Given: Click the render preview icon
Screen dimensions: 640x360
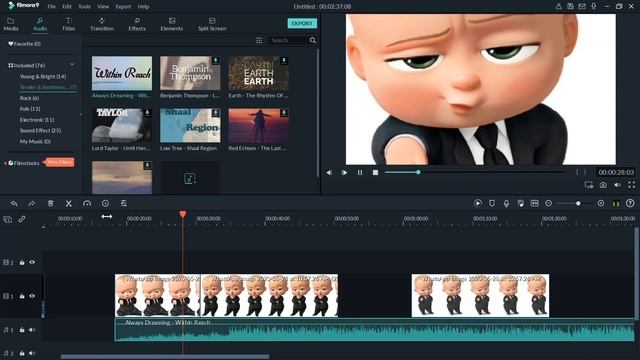Looking at the screenshot, I should [478, 203].
